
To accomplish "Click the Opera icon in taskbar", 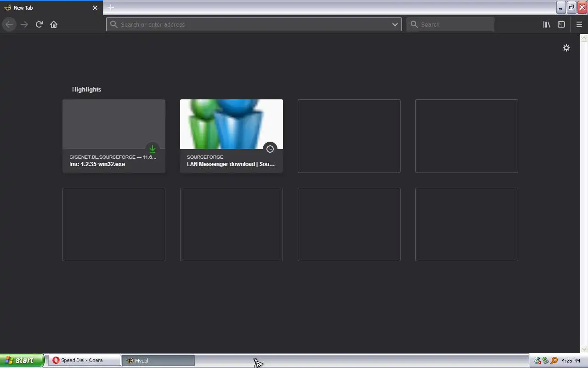I will pyautogui.click(x=56, y=360).
